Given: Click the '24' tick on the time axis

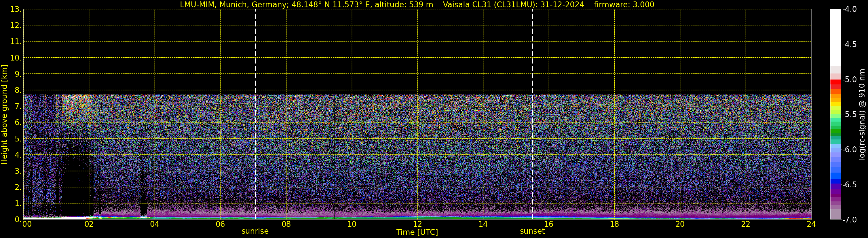Looking at the screenshot, I should pyautogui.click(x=811, y=224).
